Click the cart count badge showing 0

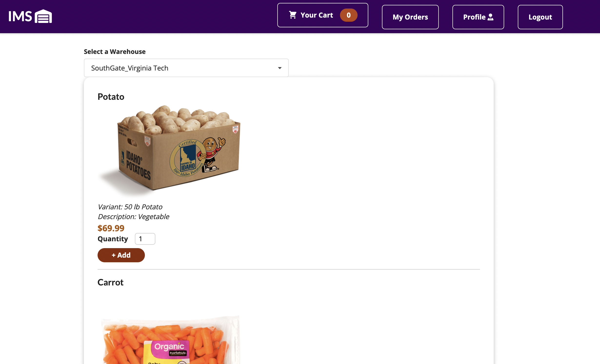[349, 15]
